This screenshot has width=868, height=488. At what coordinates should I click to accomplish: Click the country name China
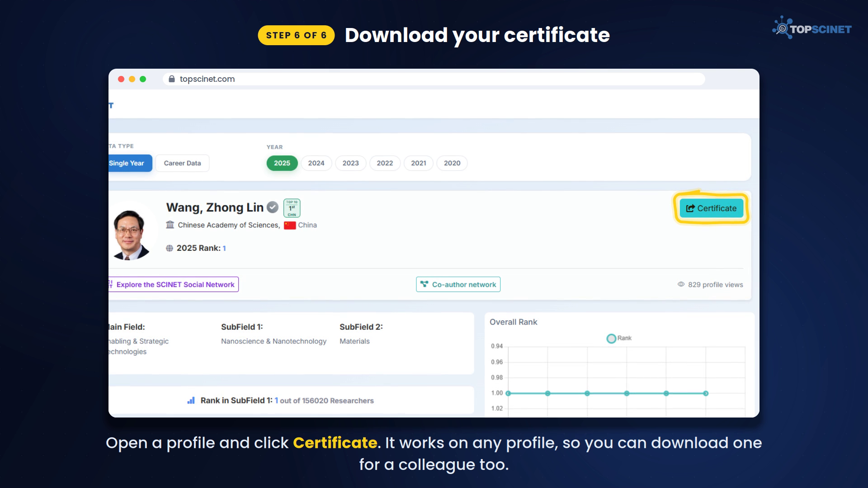(307, 225)
